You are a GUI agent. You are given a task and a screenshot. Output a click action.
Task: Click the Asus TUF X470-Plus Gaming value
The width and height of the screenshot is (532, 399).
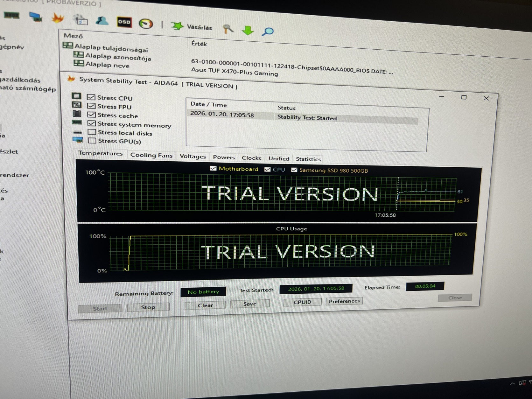[234, 72]
